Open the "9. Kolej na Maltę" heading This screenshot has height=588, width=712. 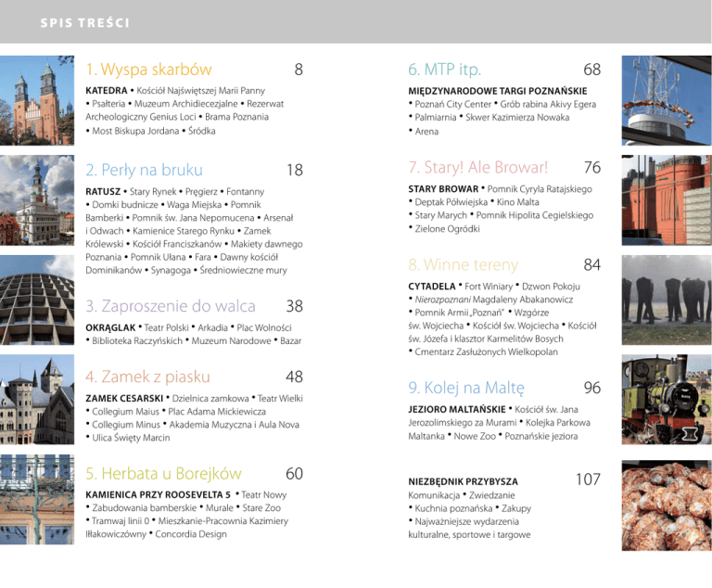[x=466, y=386]
